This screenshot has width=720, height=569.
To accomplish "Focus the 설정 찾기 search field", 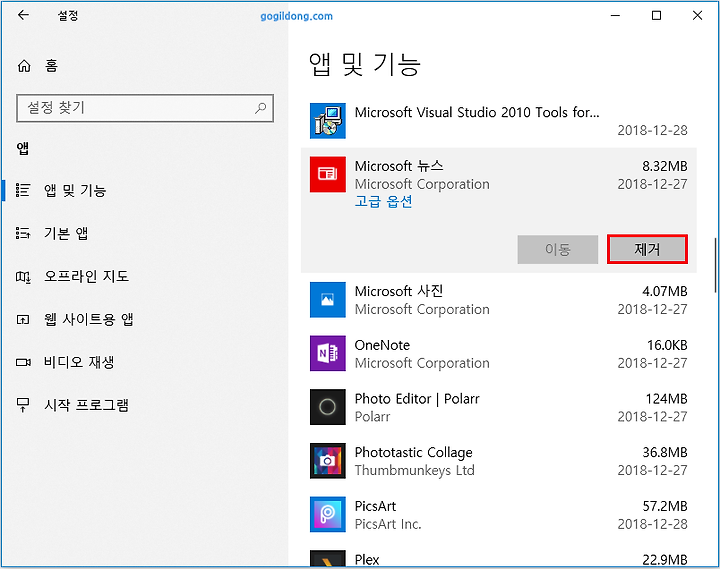I will point(145,108).
